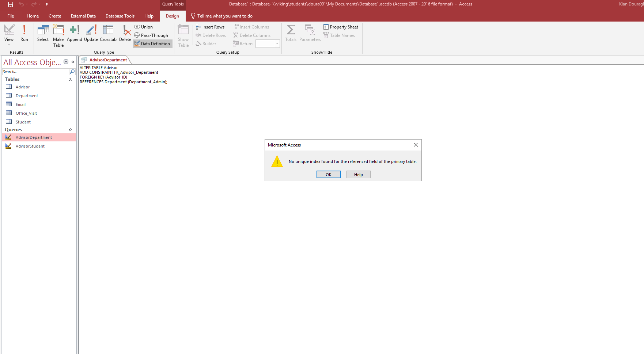This screenshot has width=644, height=354.
Task: Collapse the Tables group
Action: pyautogui.click(x=70, y=79)
